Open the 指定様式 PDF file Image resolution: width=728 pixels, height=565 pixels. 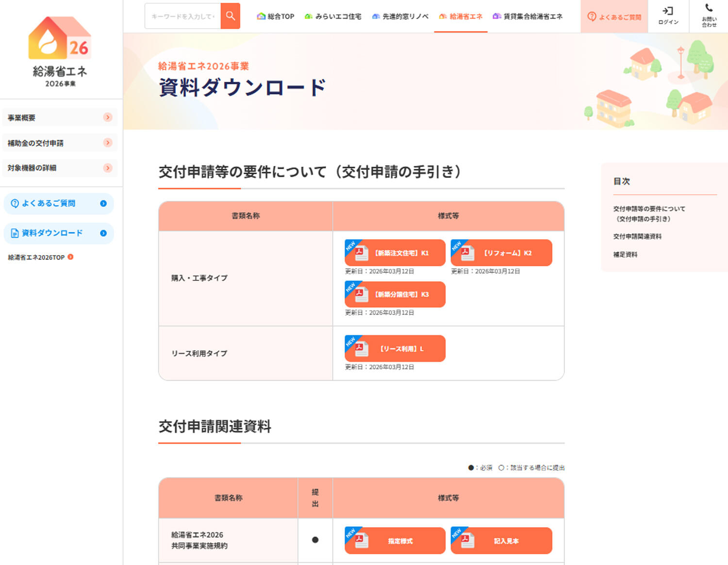tap(395, 541)
